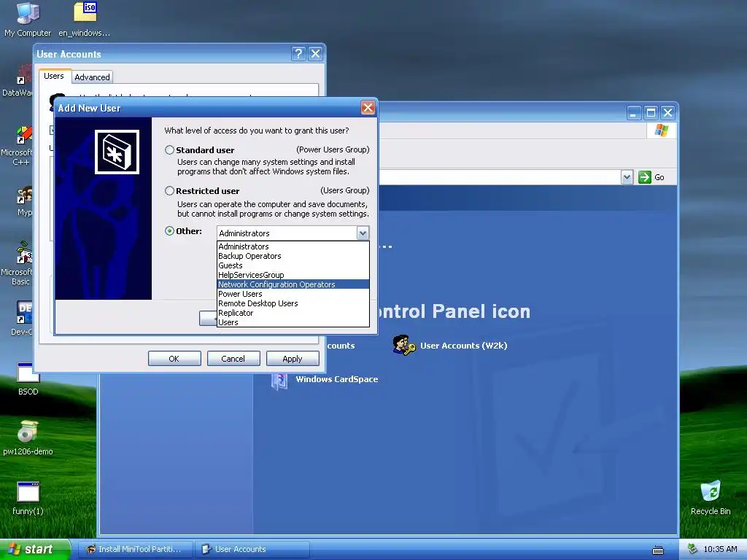747x560 pixels.
Task: Open the en_windows ISO file icon
Action: [85, 19]
